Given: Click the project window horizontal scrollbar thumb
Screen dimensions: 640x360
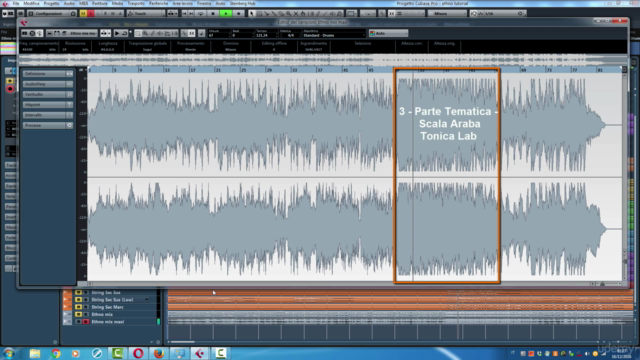Looking at the screenshot, I should 182,342.
